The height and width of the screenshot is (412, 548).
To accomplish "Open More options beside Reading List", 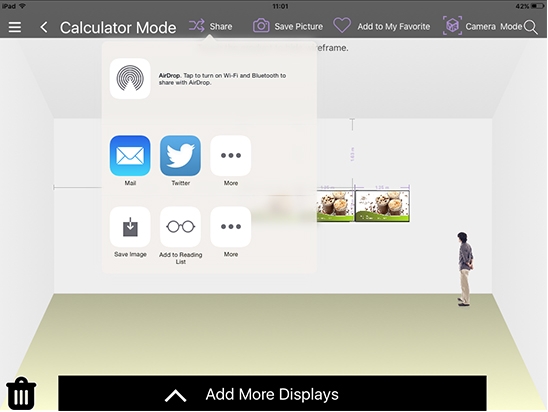I will 231,227.
